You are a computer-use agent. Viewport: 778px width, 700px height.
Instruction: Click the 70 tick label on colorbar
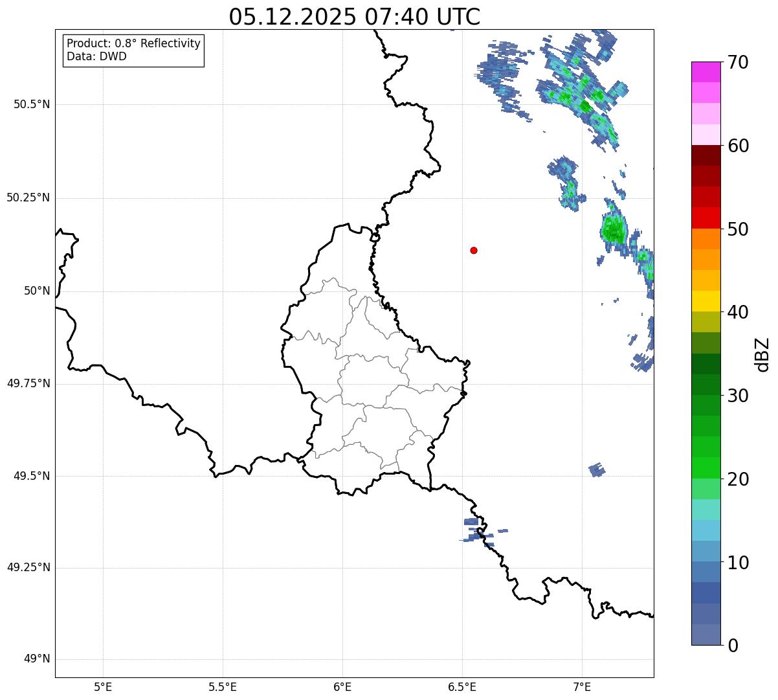(x=738, y=62)
